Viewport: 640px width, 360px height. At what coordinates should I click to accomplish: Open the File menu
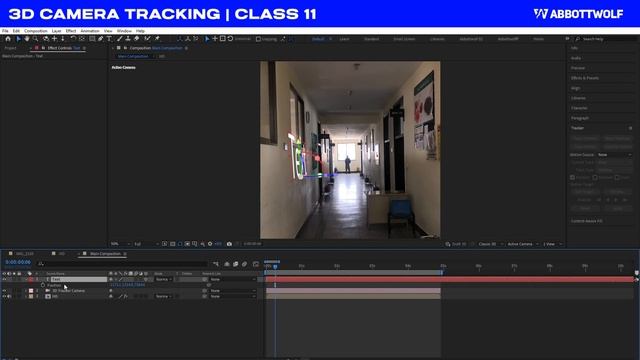click(x=5, y=31)
